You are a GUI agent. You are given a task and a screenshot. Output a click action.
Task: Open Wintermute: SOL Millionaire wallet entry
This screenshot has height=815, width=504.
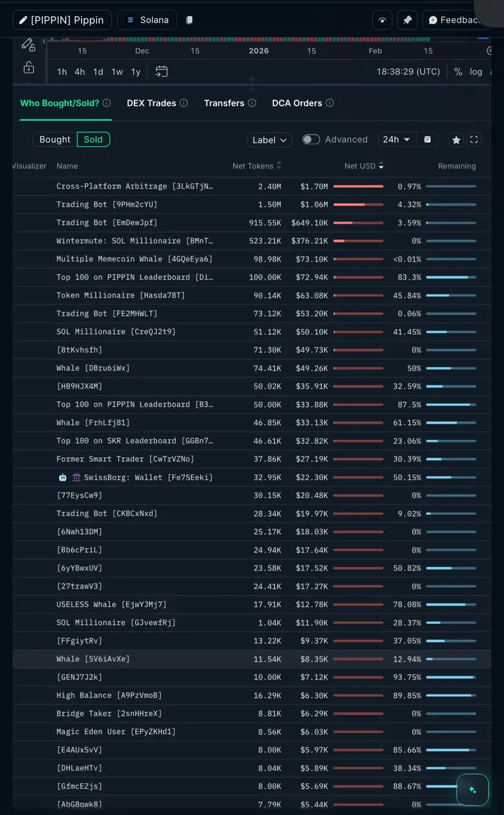click(135, 241)
